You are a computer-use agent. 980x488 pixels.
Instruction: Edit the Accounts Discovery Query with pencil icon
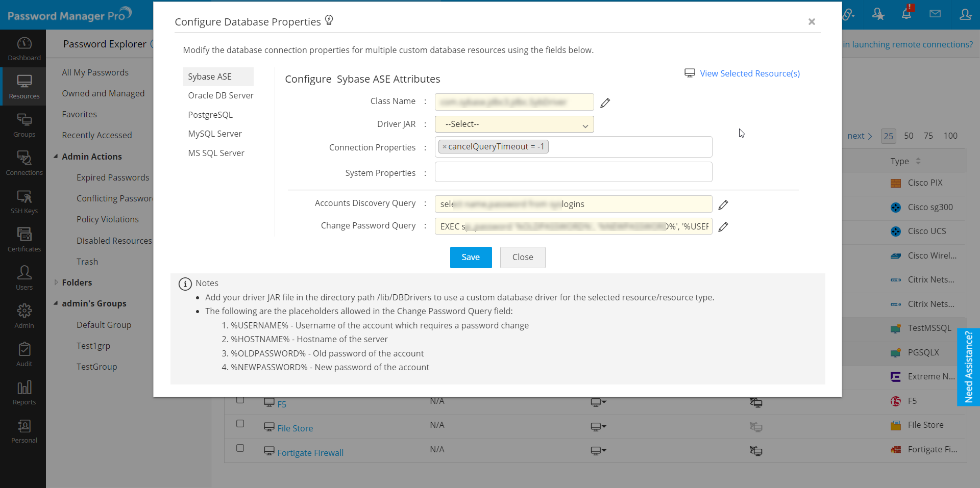point(723,205)
